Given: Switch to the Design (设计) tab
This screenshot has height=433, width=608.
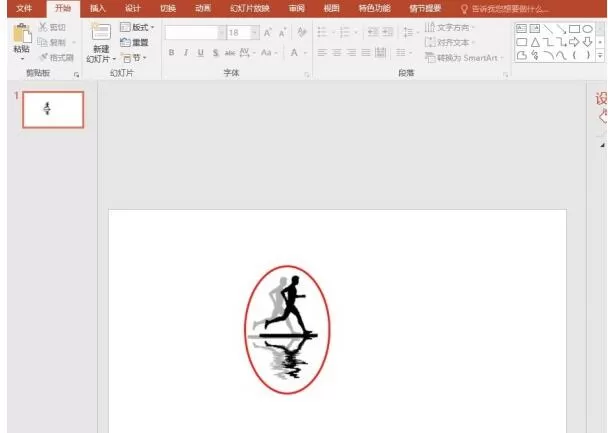Looking at the screenshot, I should point(133,8).
